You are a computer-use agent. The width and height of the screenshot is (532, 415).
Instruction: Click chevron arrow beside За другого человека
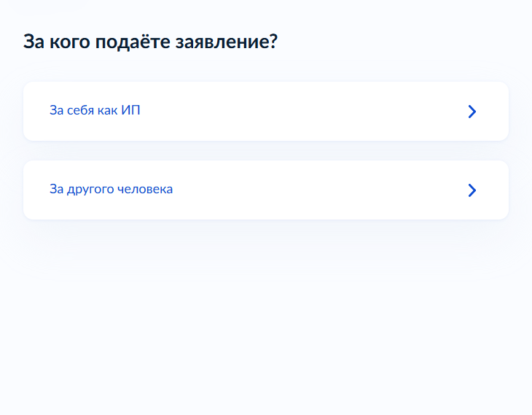click(x=472, y=190)
